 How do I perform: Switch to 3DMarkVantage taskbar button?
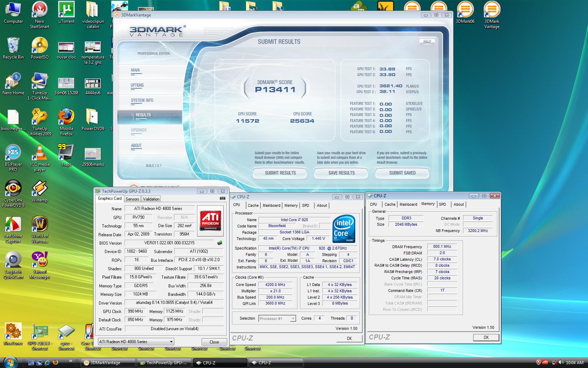[108, 363]
